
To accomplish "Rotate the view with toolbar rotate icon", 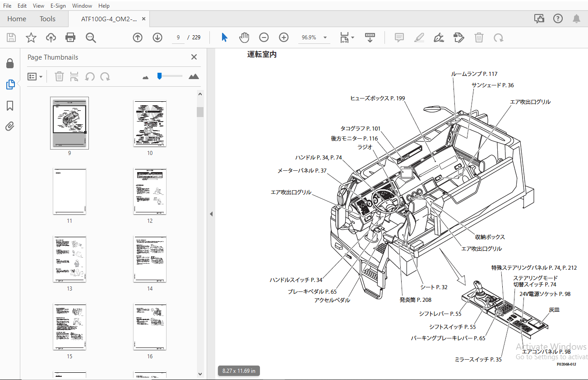I will pyautogui.click(x=499, y=38).
